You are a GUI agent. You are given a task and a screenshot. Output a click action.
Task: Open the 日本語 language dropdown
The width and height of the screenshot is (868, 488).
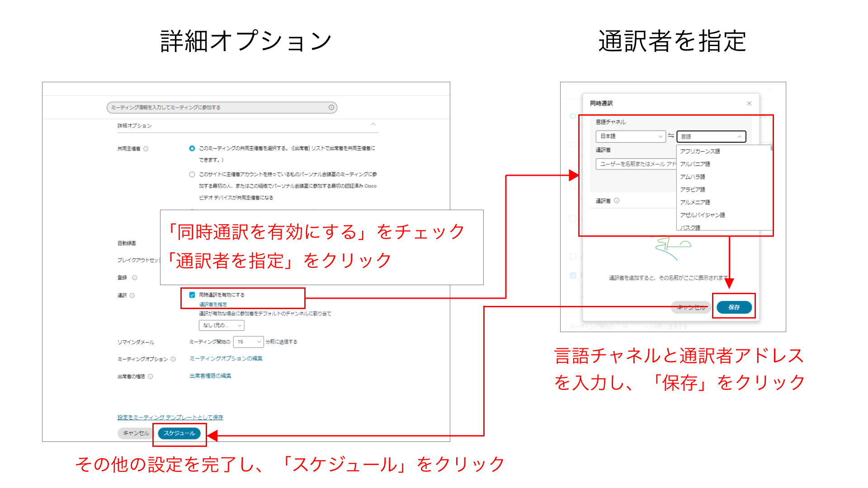tap(631, 136)
